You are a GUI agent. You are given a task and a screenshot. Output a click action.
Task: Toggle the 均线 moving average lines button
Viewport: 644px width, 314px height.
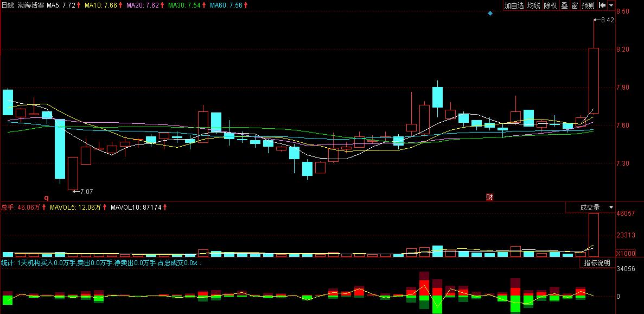click(533, 5)
